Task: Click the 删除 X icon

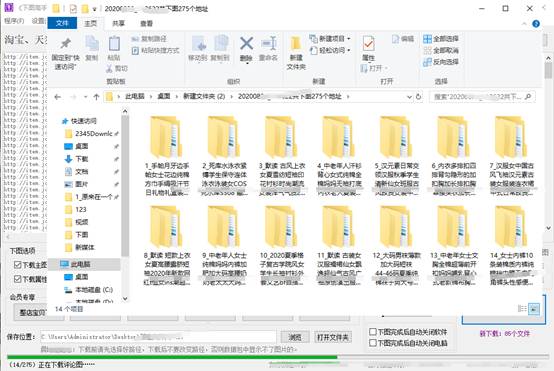Action: click(246, 44)
